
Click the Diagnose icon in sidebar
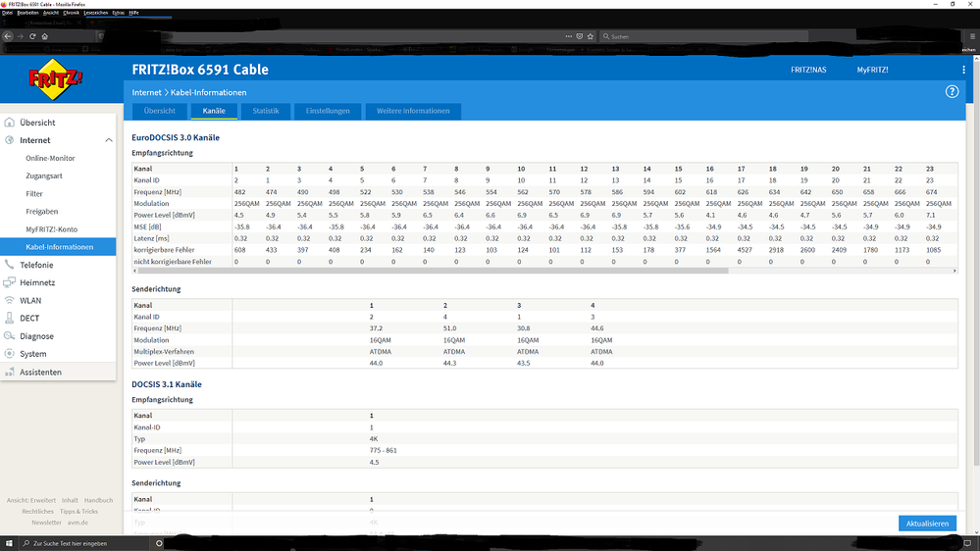tap(10, 336)
